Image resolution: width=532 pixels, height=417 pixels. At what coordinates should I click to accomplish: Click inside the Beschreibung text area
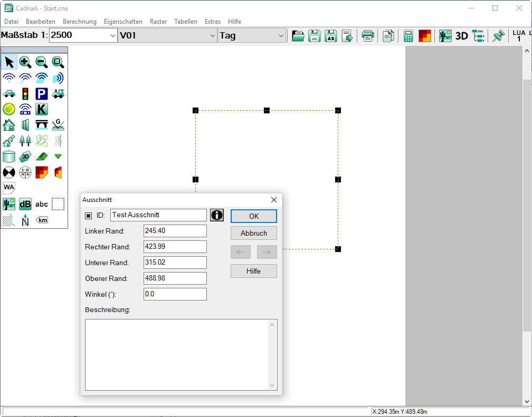point(177,355)
